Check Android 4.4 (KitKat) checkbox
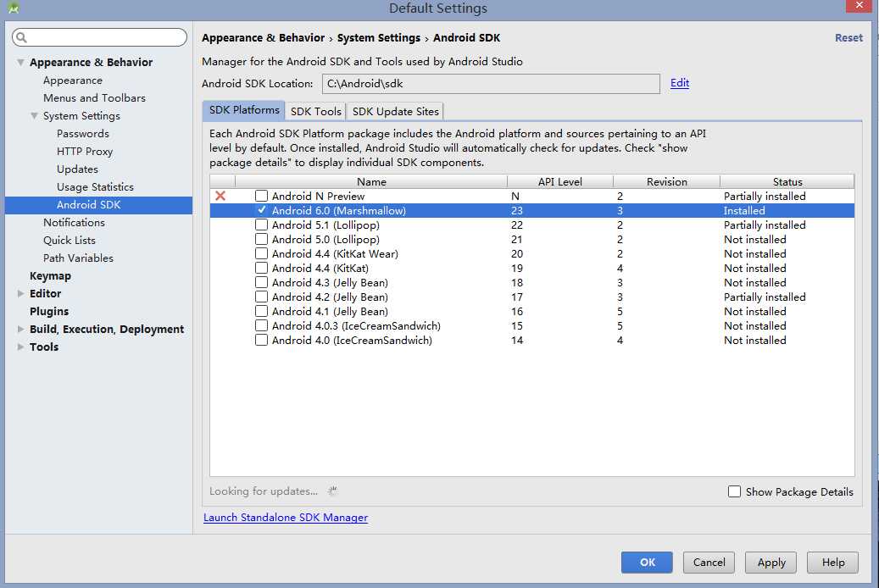 coord(261,268)
